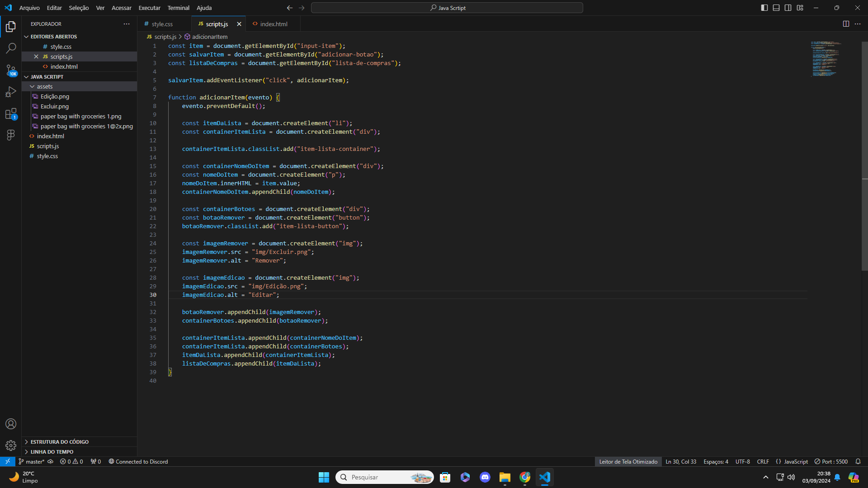868x488 pixels.
Task: Collapse the assets folder
Action: point(79,86)
